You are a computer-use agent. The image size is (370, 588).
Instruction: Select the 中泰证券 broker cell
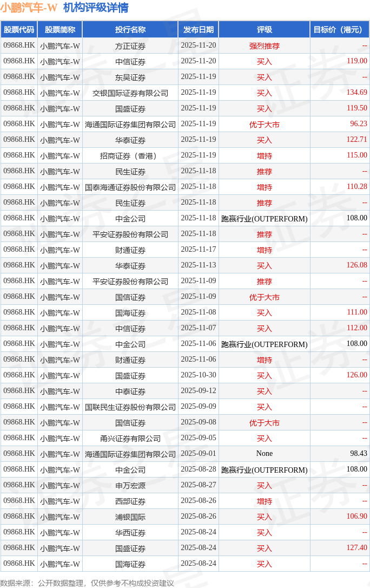coord(130,391)
